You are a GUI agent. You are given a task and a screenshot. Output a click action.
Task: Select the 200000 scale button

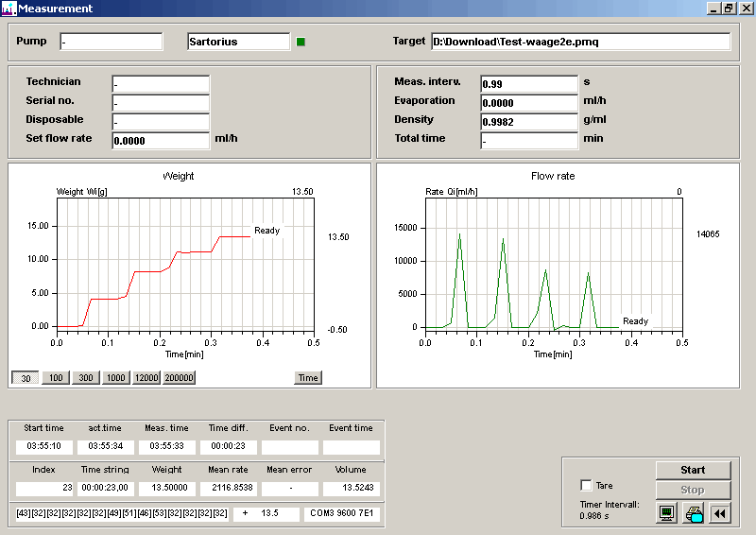coord(179,378)
